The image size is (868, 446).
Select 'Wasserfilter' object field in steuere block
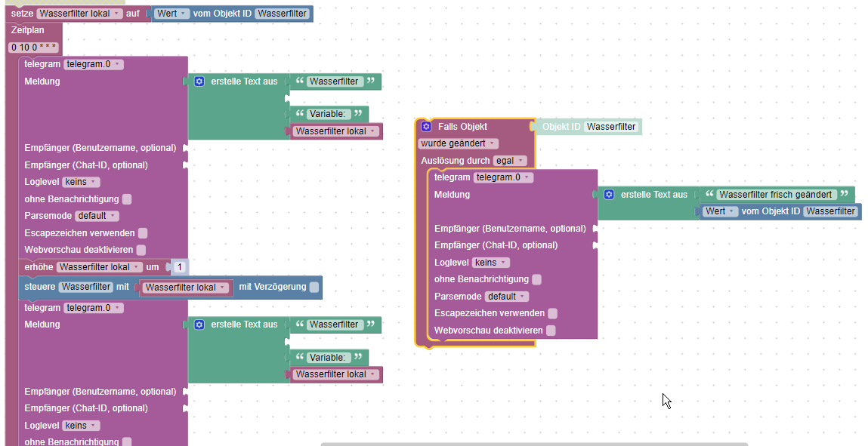86,287
